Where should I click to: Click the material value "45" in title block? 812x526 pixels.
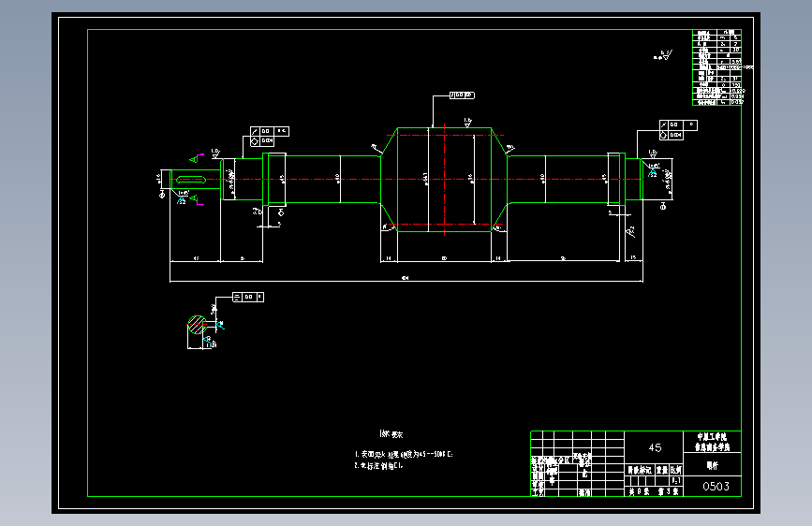click(655, 447)
